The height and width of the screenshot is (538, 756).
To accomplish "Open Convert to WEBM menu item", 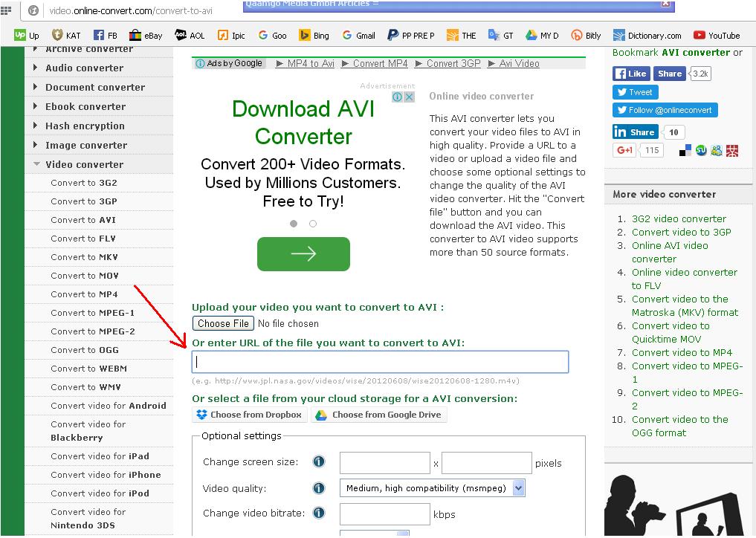I will click(88, 369).
